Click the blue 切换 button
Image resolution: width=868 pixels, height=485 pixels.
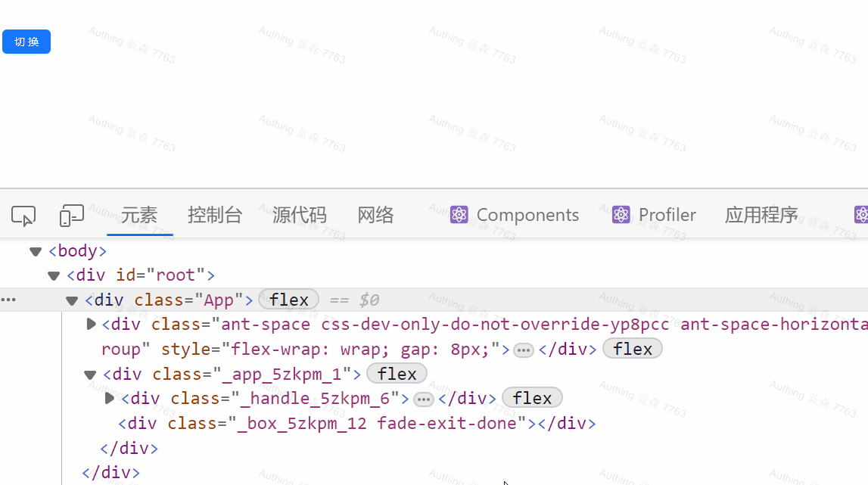coord(26,42)
